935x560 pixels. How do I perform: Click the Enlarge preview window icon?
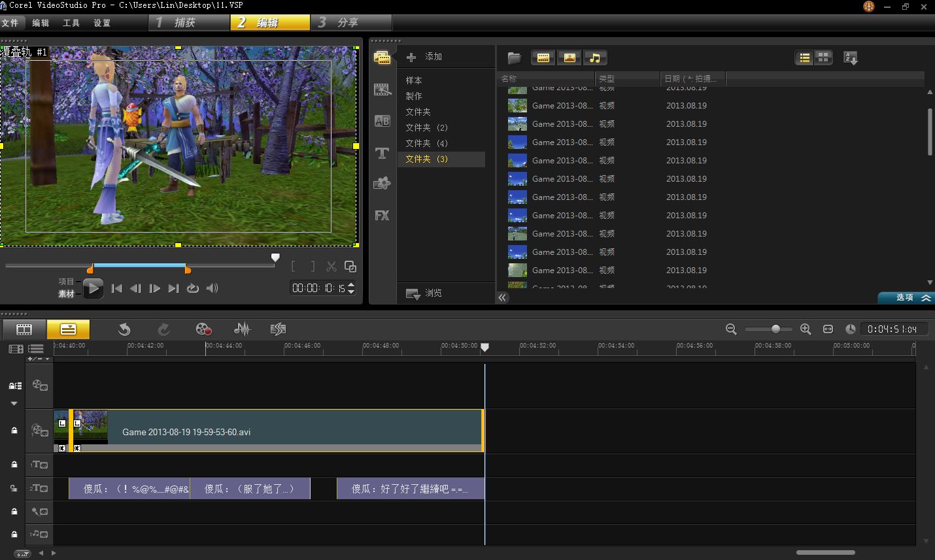[x=350, y=267]
